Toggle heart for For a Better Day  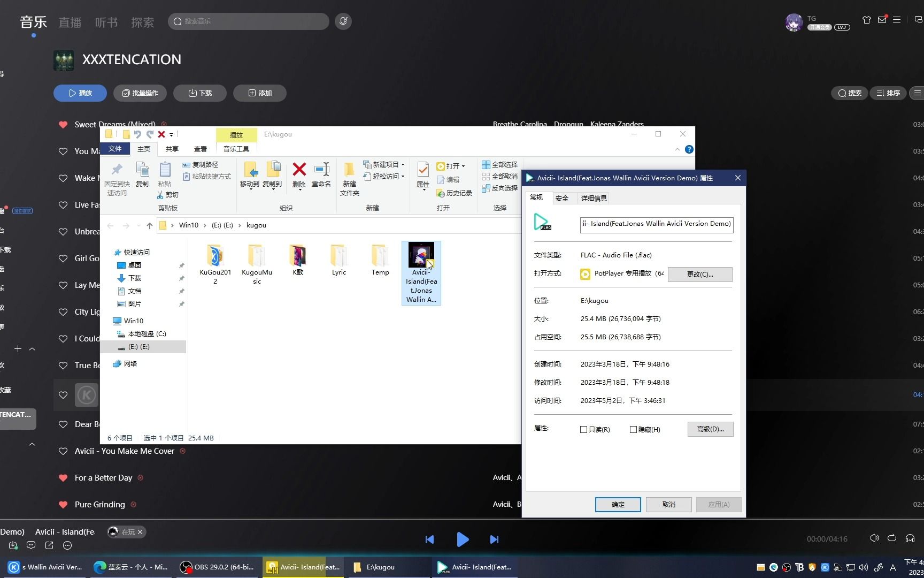click(x=63, y=478)
